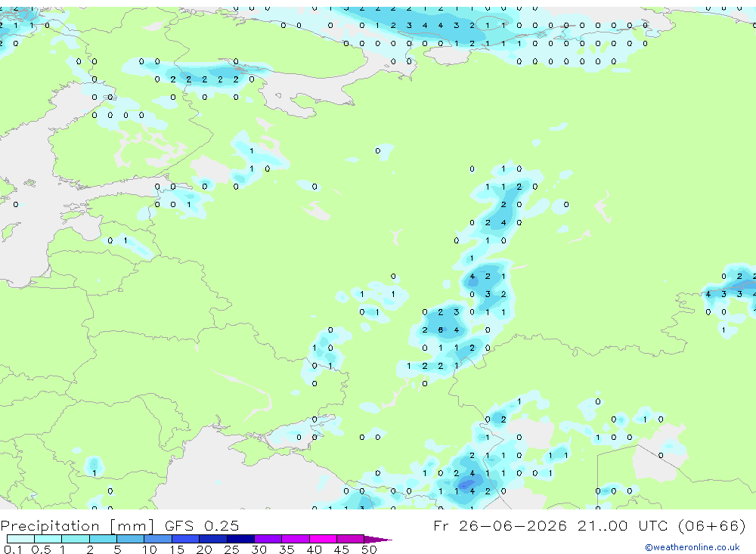Click the '50' legend scale label

coord(369,549)
